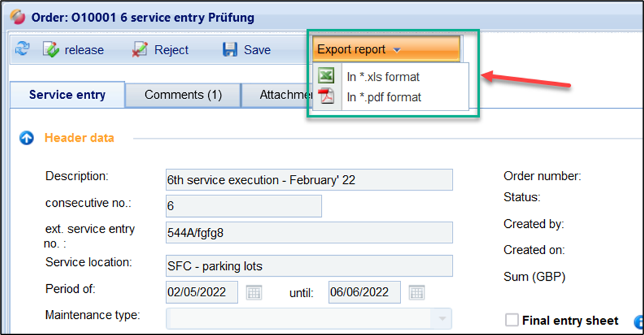644x335 pixels.
Task: Switch to the Comments (1) tab
Action: click(183, 95)
